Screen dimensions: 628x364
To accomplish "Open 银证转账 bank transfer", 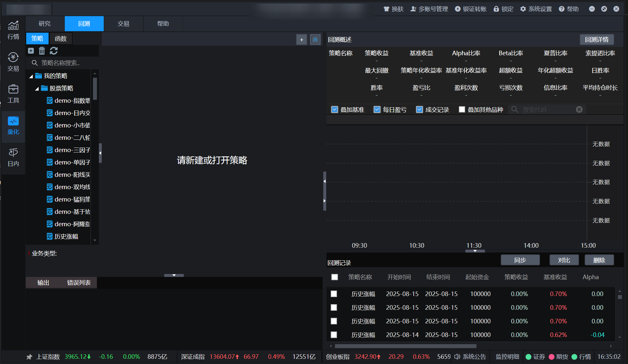I will coord(471,9).
